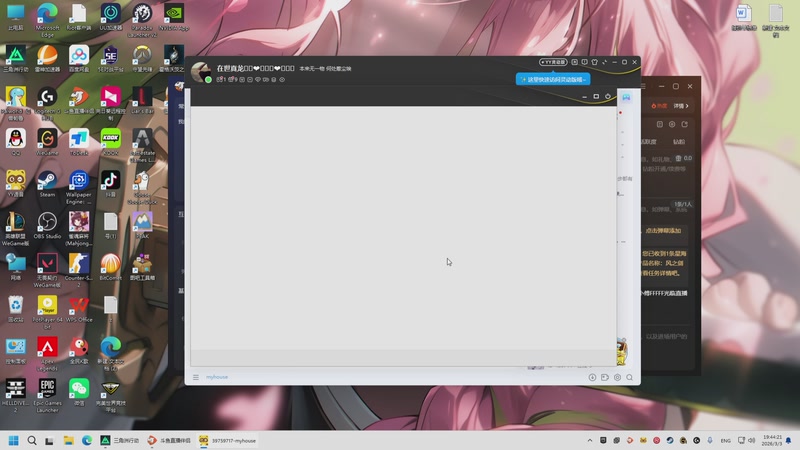This screenshot has width=800, height=450.
Task: Open the 全民K歌 desktop shortcut
Action: point(79,349)
